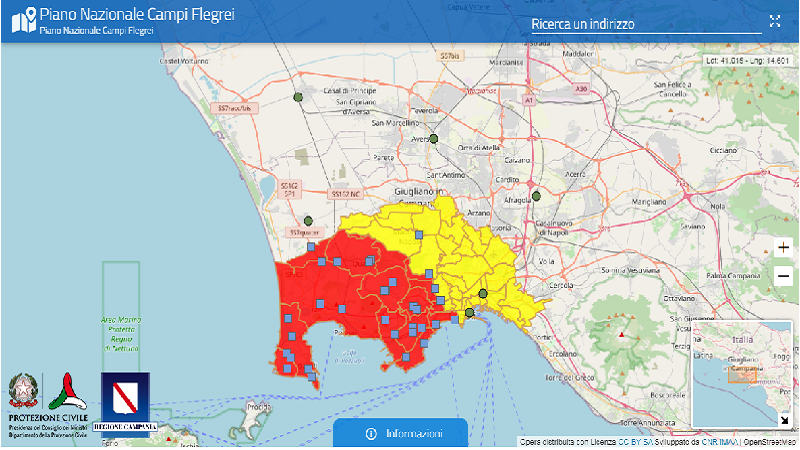Select the info circle icon in Informazioni
800x450 pixels.
[371, 433]
